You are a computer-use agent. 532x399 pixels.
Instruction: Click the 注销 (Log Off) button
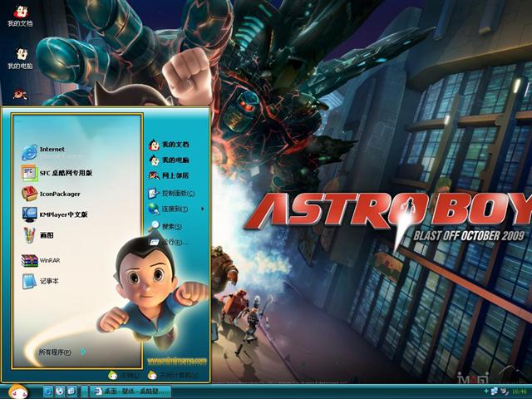pyautogui.click(x=126, y=377)
